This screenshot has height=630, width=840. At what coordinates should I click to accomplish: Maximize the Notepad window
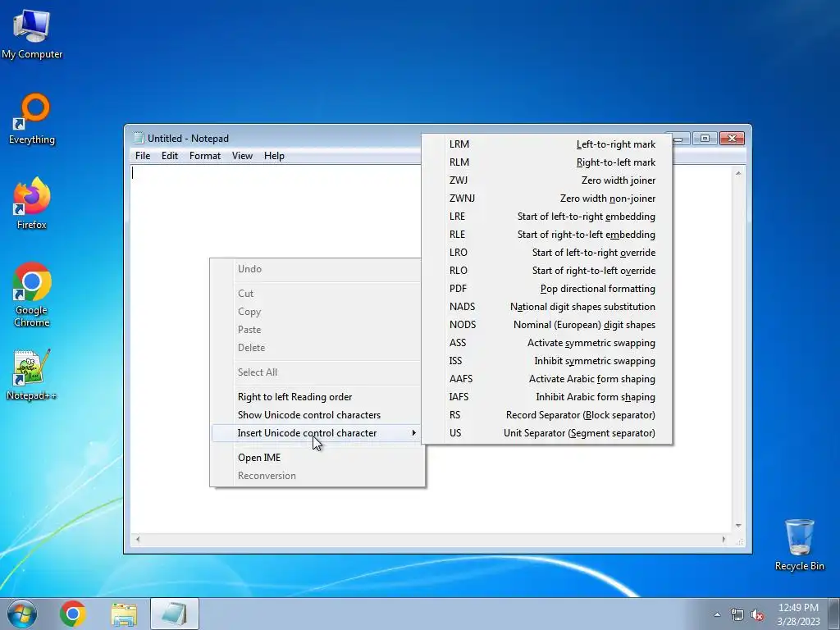pos(705,138)
